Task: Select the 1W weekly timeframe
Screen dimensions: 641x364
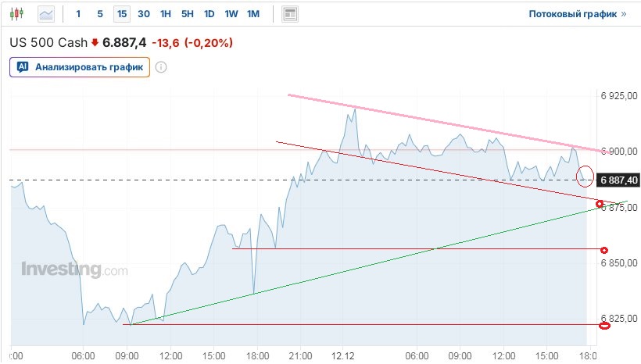Action: click(x=231, y=14)
